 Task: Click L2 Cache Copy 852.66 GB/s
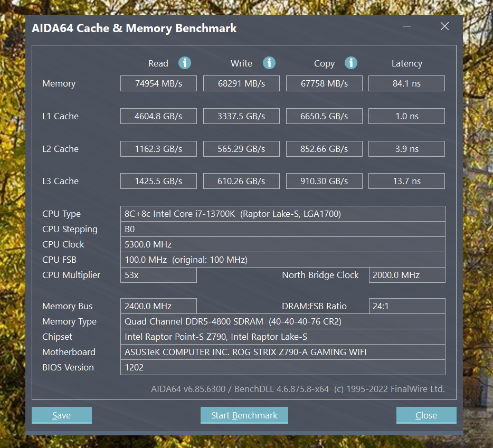pos(324,149)
